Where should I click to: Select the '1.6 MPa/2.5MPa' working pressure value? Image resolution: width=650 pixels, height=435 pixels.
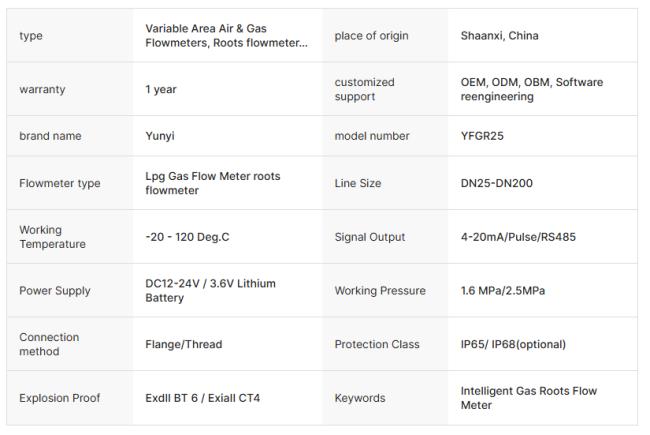[x=503, y=291]
